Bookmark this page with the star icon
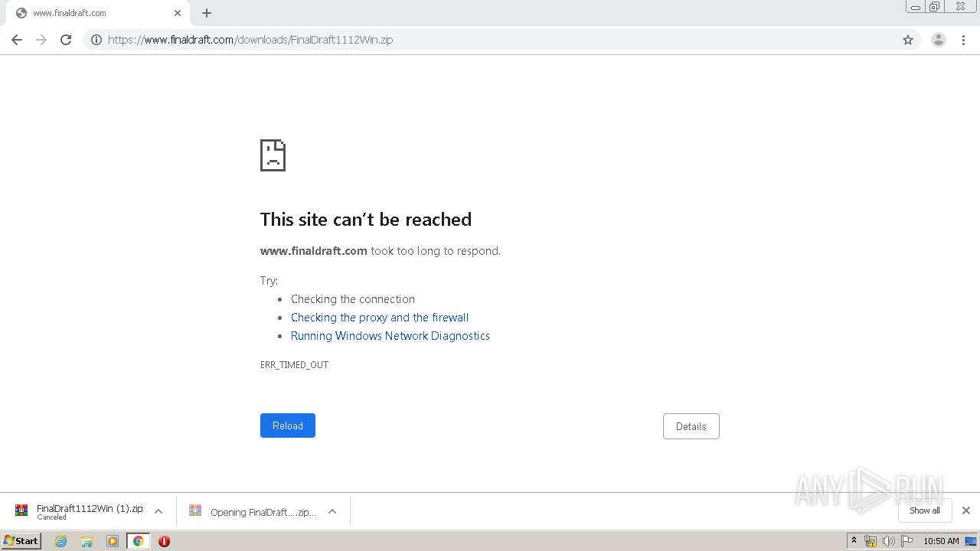Image resolution: width=980 pixels, height=551 pixels. [x=908, y=40]
